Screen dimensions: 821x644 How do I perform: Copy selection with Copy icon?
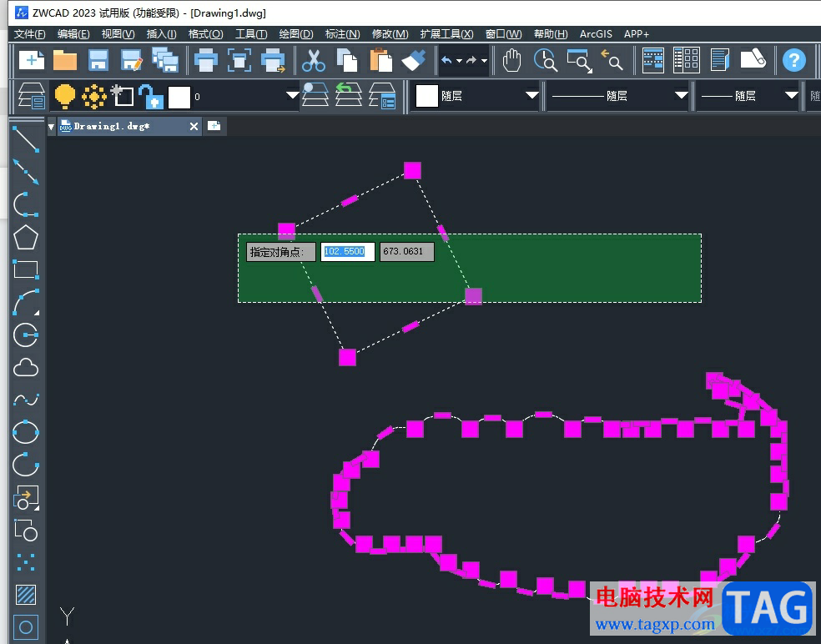click(x=346, y=60)
